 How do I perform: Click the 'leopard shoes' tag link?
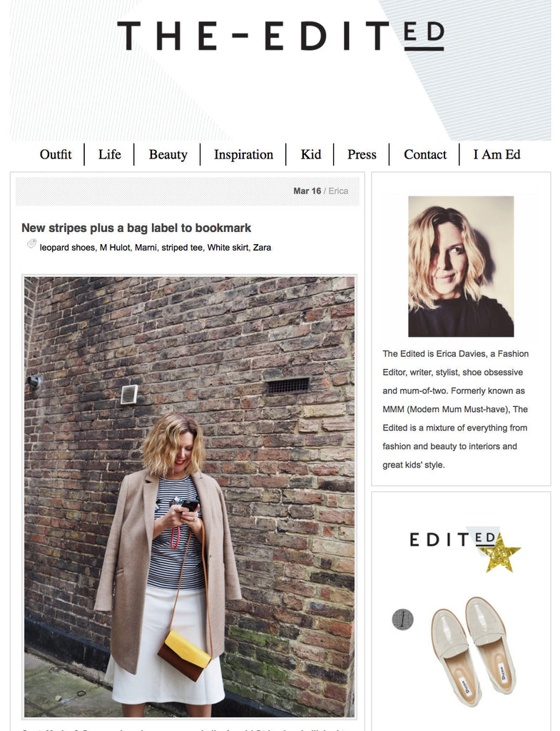pos(67,248)
